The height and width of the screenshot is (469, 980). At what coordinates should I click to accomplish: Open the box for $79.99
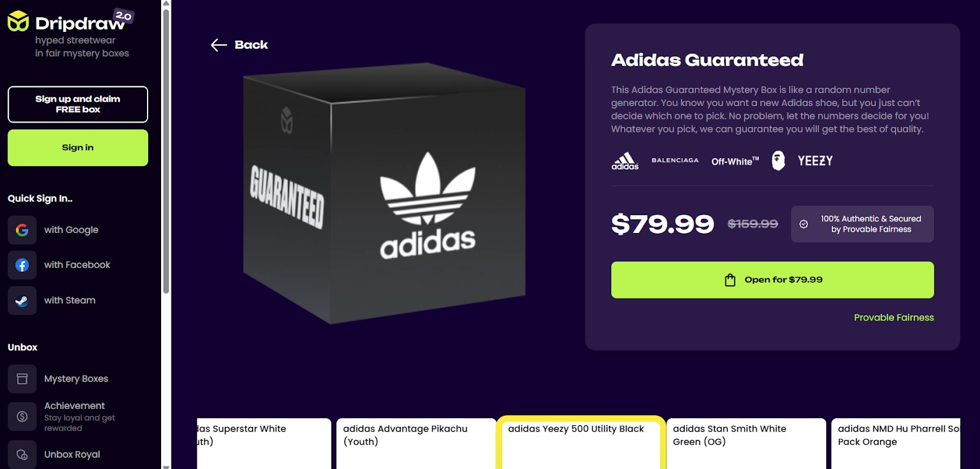772,280
